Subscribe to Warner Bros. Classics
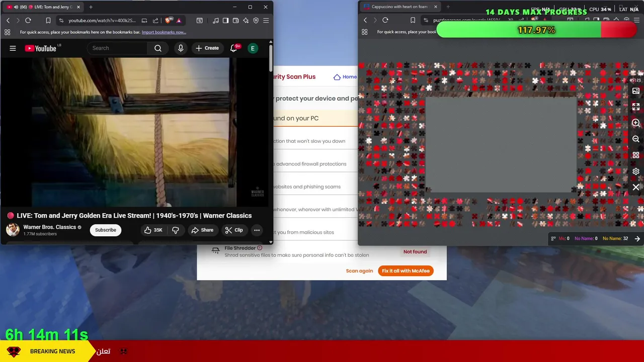 point(106,230)
